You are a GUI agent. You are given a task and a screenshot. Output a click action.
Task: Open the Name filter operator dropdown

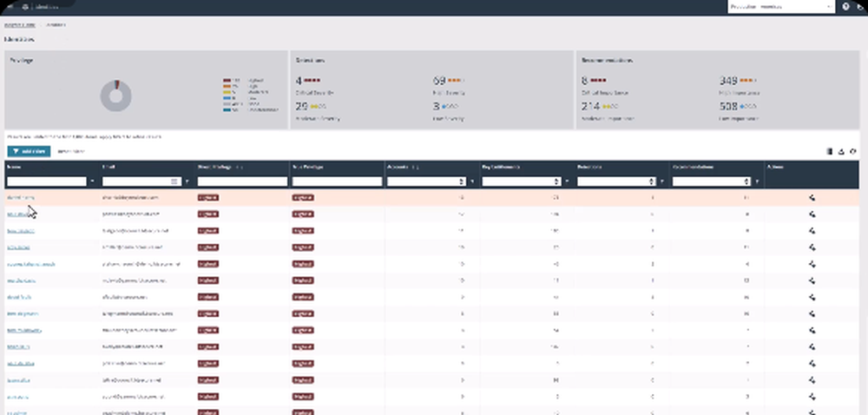[92, 181]
